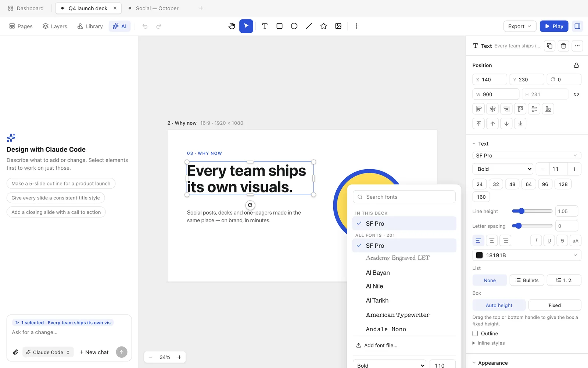Toggle strikethrough text style
Screen dimensions: 588x368
[x=562, y=241]
